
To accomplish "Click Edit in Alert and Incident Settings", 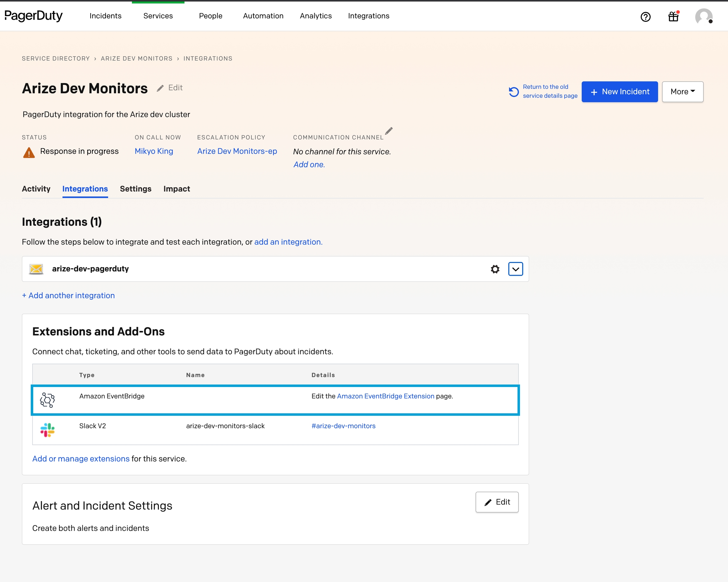I will [497, 502].
